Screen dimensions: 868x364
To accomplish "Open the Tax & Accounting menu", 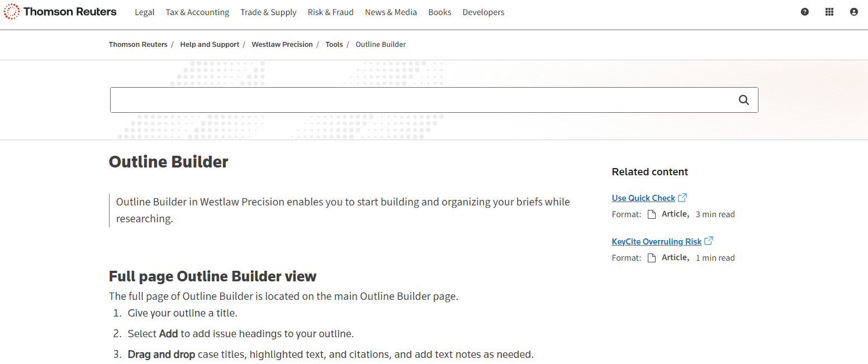I will [197, 12].
